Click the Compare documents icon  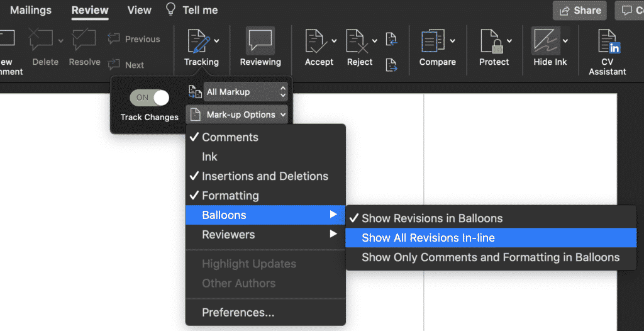click(x=433, y=41)
